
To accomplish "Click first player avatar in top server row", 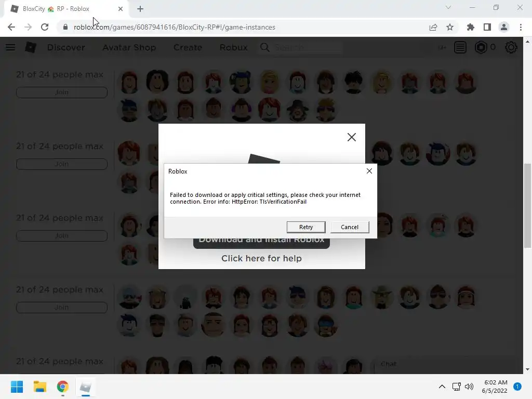I will [129, 82].
